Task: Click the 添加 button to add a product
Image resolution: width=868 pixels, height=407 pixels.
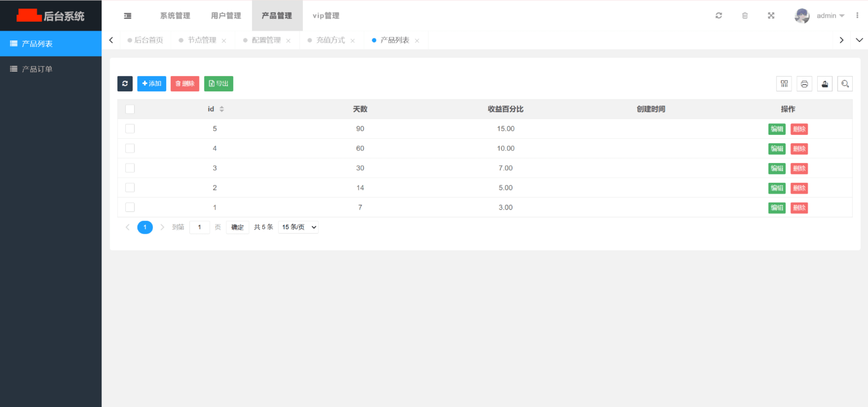Action: click(x=152, y=84)
